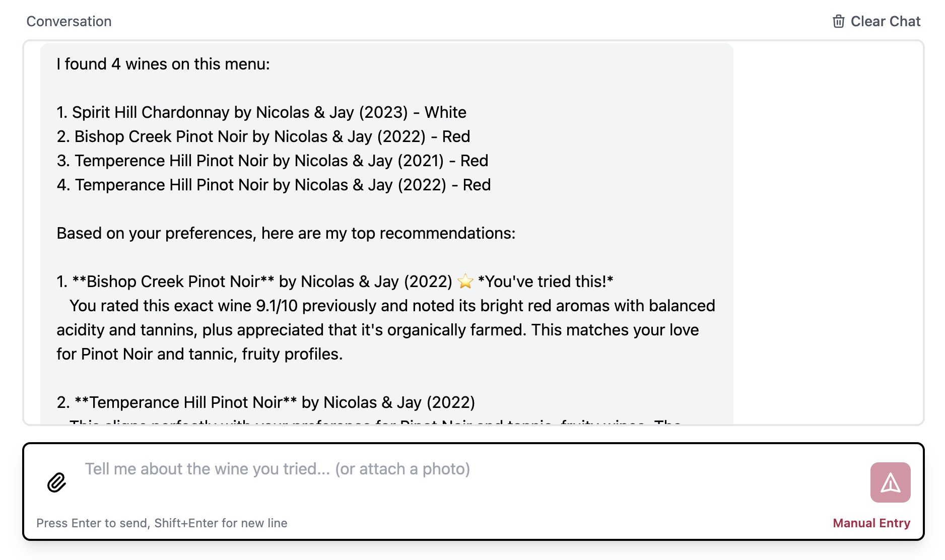Click the Conversation heading

pyautogui.click(x=69, y=21)
